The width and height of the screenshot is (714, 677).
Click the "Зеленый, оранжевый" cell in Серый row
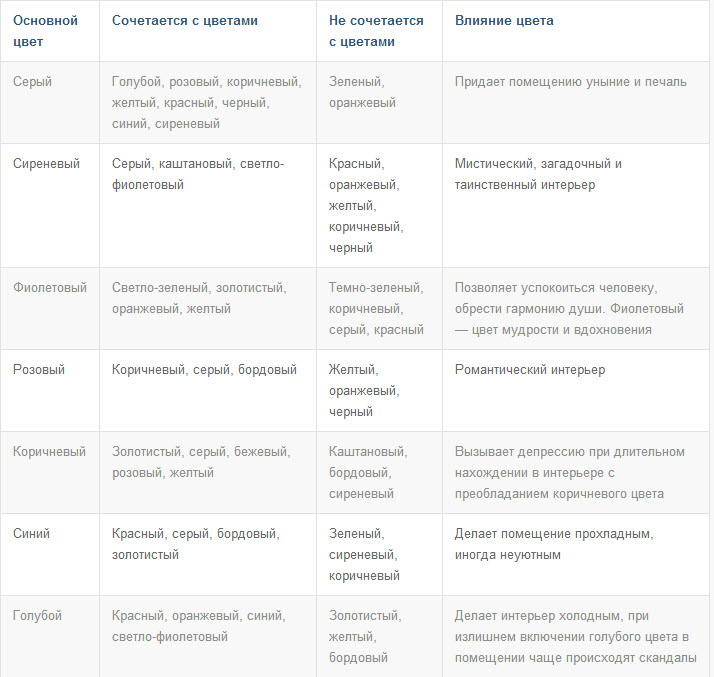(x=362, y=92)
